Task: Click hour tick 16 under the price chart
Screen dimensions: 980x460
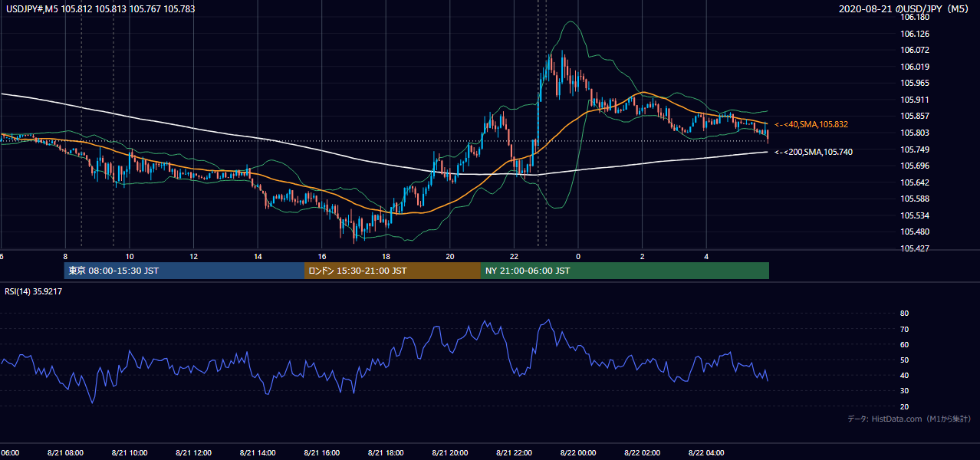Action: pos(322,256)
